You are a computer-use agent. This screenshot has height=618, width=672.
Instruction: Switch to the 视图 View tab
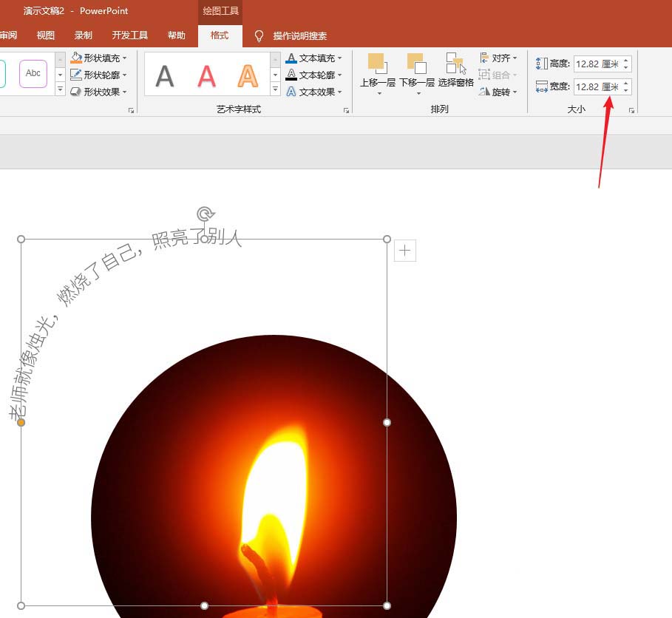(x=45, y=35)
